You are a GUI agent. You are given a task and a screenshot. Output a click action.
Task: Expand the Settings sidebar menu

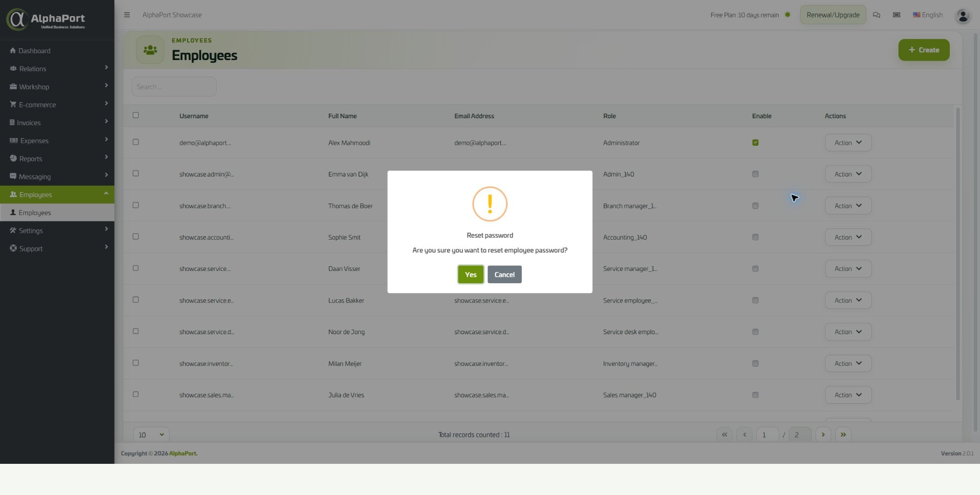tap(57, 231)
